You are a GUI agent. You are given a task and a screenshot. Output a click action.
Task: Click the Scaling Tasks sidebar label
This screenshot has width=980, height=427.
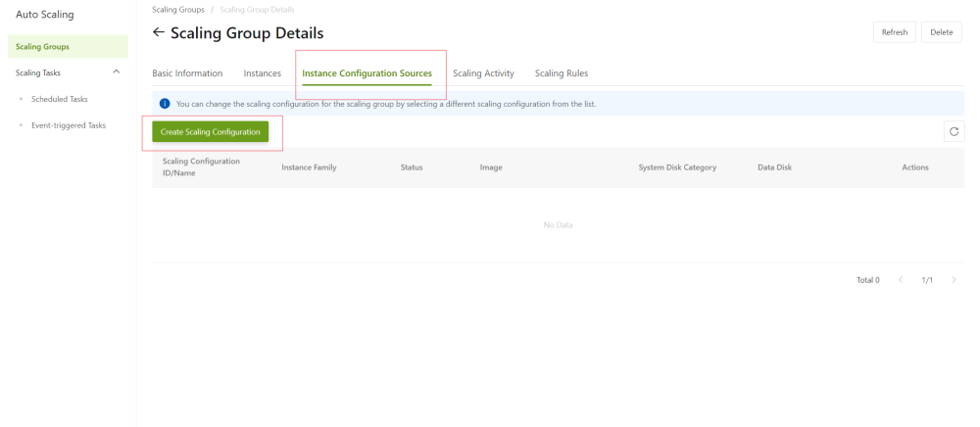(x=38, y=72)
